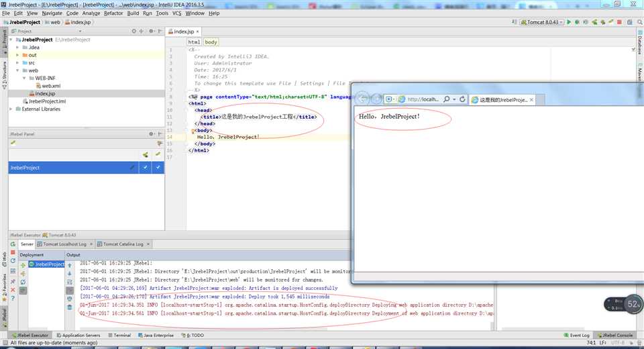This screenshot has height=349, width=644.
Task: Select web.xml in the project tree
Action: point(48,86)
